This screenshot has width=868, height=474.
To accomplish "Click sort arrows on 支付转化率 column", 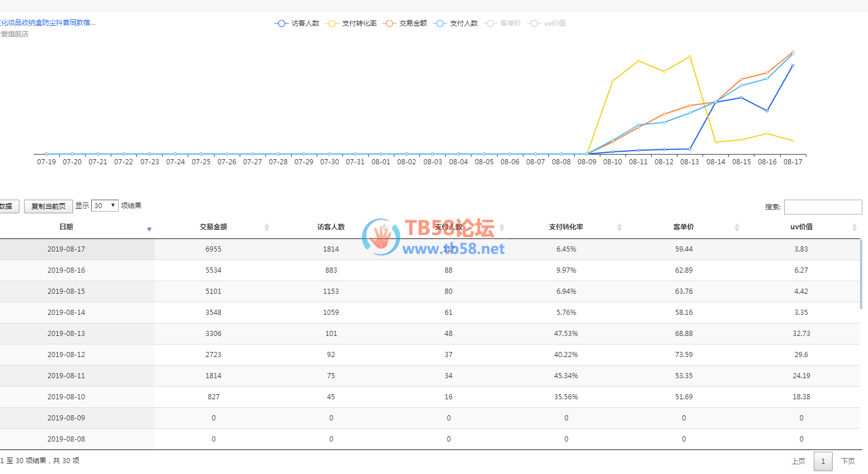I will [x=619, y=228].
